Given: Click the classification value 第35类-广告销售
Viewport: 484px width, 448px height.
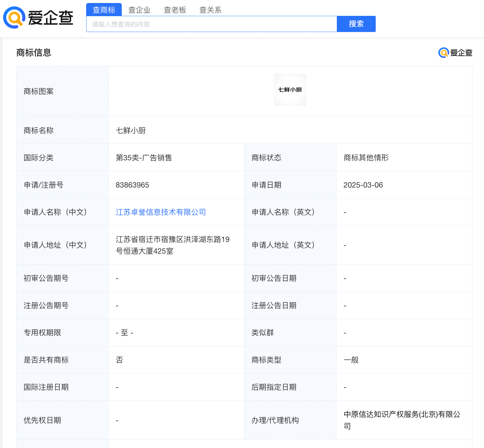Looking at the screenshot, I should point(144,158).
